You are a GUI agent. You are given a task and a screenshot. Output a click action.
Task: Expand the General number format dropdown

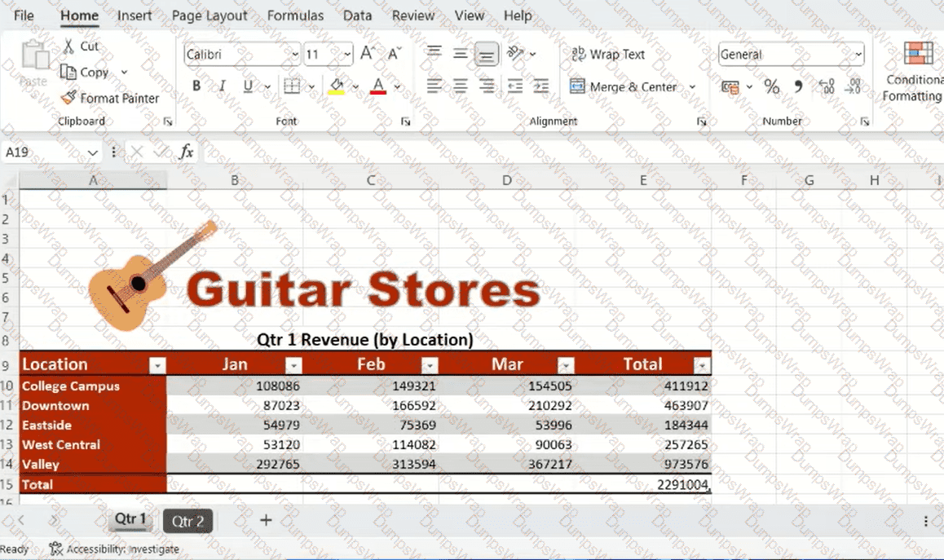tap(858, 55)
